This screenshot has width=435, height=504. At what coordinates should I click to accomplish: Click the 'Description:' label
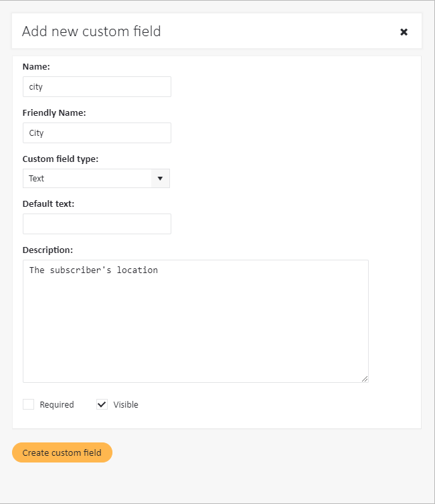(x=48, y=250)
